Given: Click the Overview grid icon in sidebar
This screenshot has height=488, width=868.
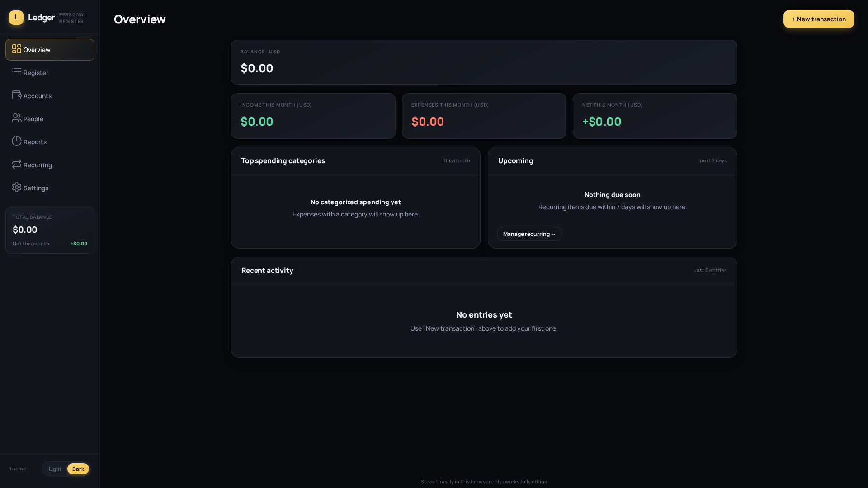Looking at the screenshot, I should tap(17, 49).
